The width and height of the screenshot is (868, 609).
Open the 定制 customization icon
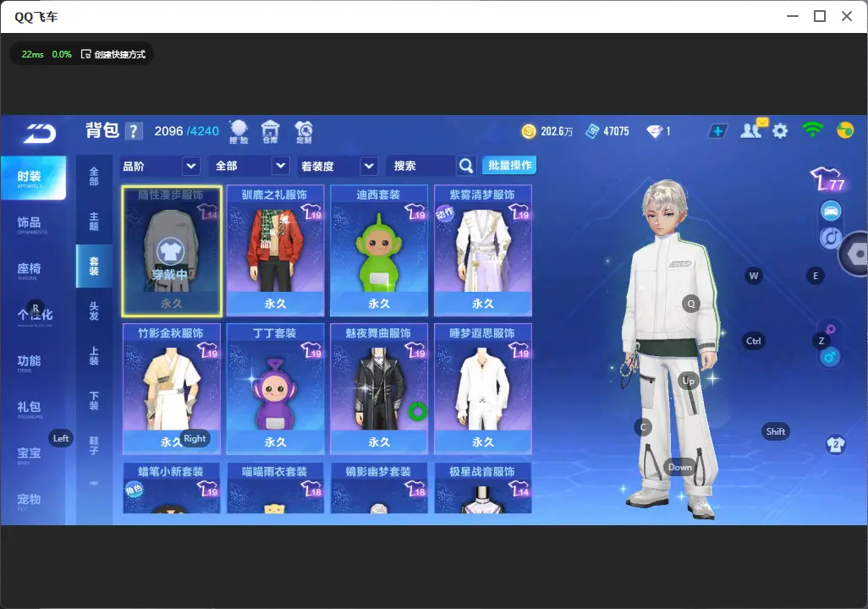click(x=304, y=132)
